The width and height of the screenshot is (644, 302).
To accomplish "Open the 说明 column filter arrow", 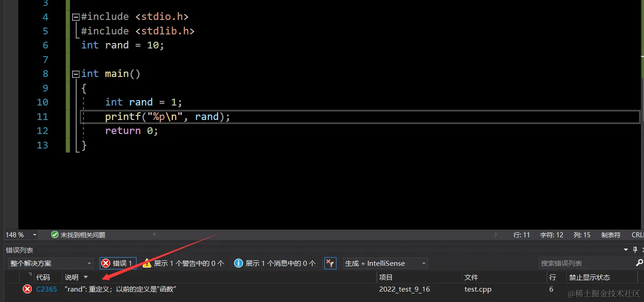I will tap(86, 278).
